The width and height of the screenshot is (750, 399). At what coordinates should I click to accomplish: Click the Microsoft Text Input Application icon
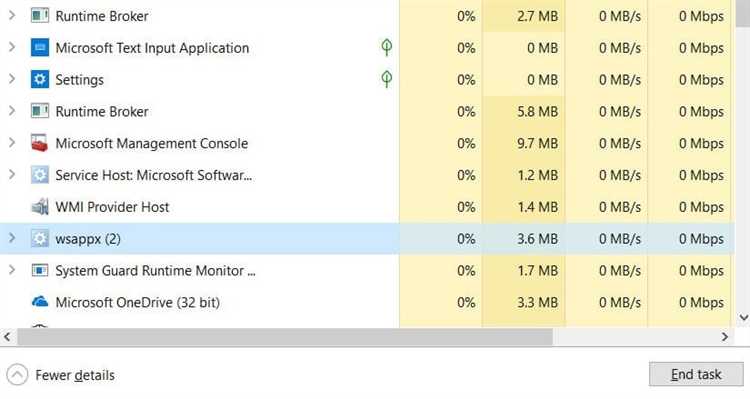coord(40,48)
